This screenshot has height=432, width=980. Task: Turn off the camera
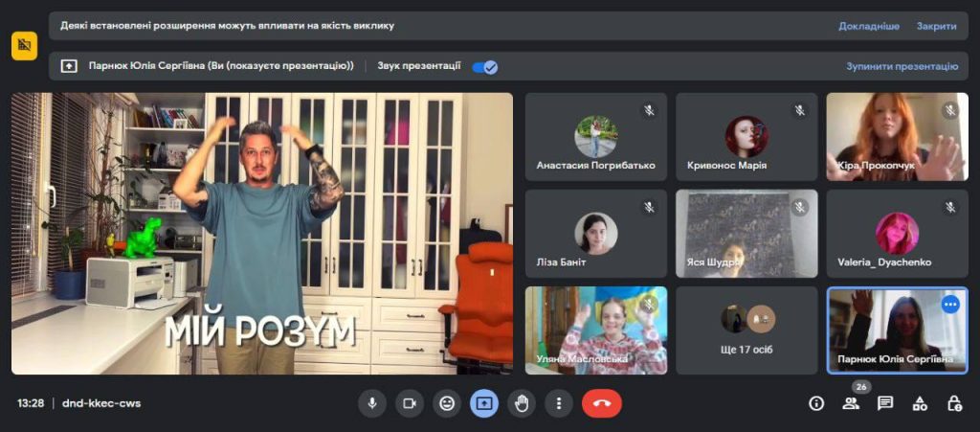point(410,403)
